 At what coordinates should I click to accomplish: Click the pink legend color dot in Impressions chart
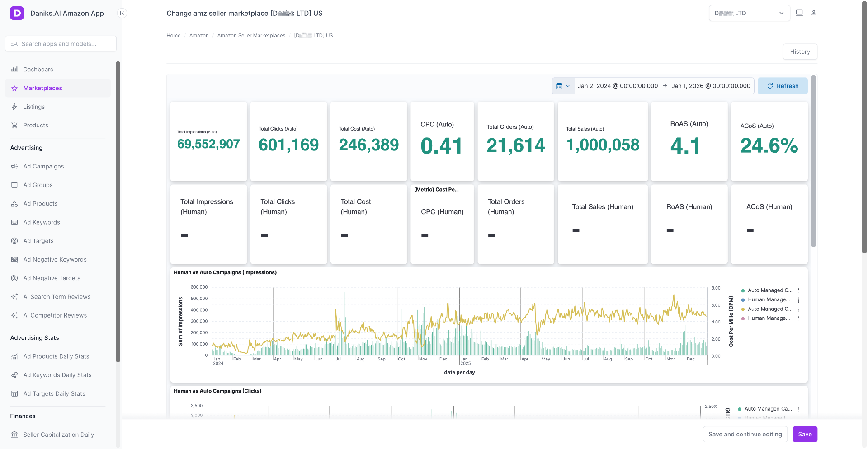(743, 318)
